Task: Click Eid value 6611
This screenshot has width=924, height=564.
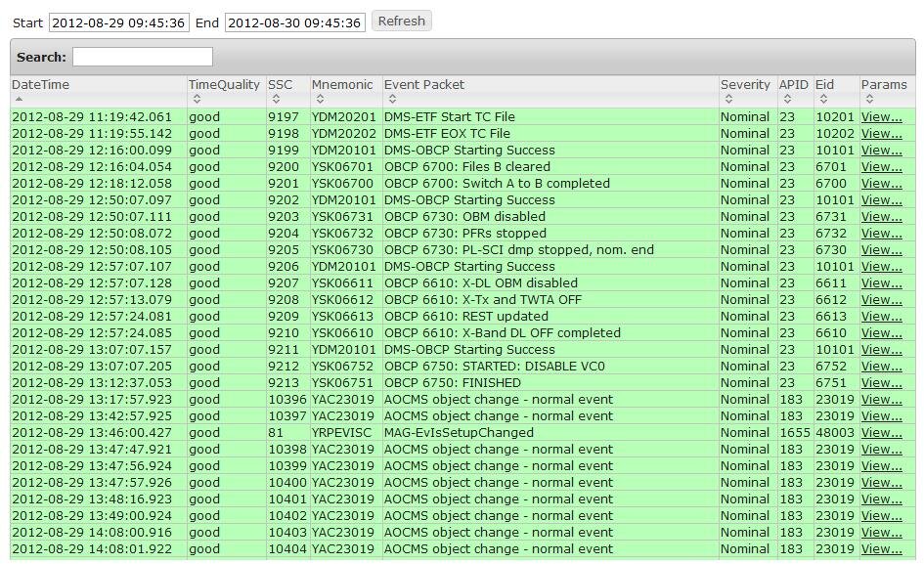Action: point(831,282)
